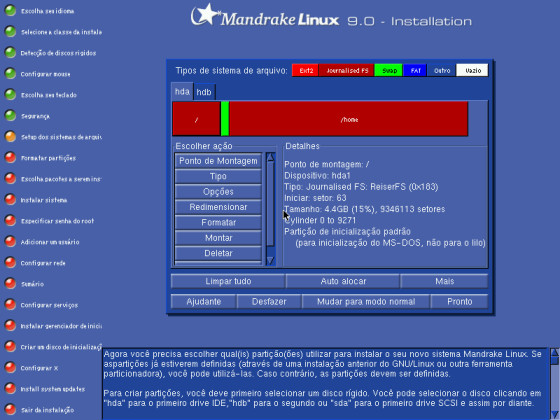Click the red light beside Formatar partições
This screenshot has height=420, width=560.
point(10,158)
